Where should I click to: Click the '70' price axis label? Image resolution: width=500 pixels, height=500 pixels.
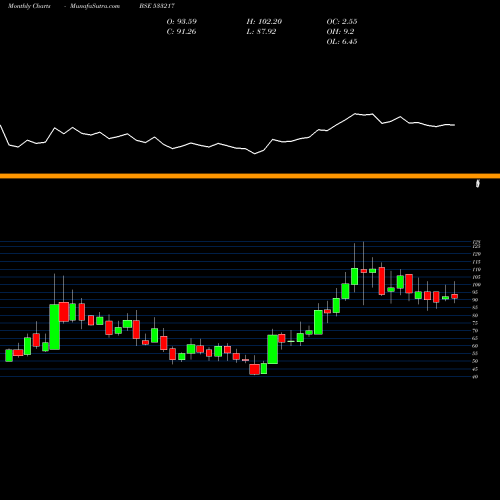coord(475,331)
